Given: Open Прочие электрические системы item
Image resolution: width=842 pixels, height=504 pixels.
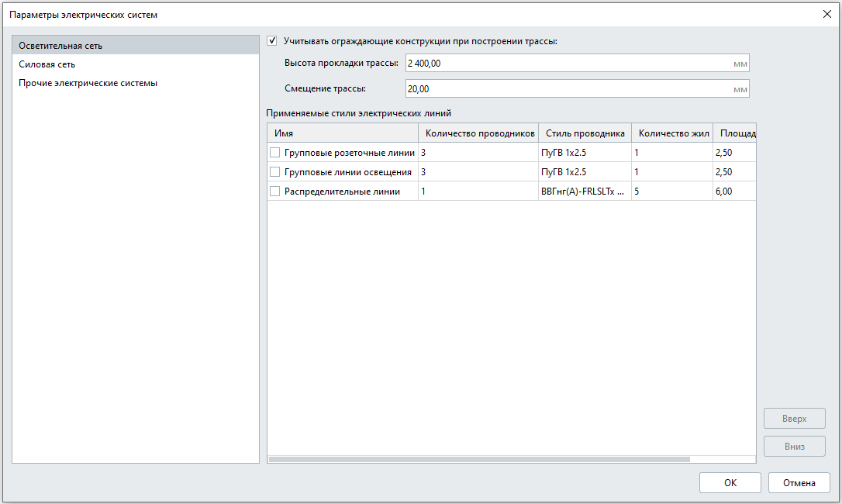Looking at the screenshot, I should tap(136, 83).
